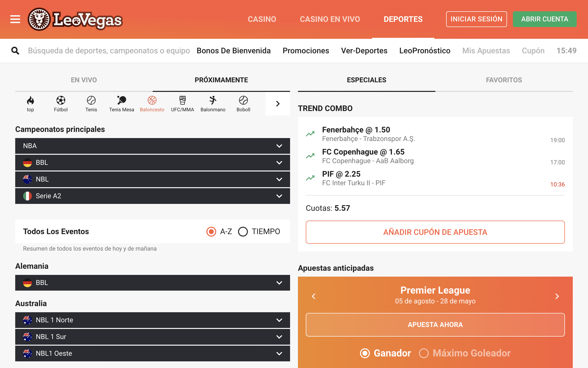The width and height of the screenshot is (588, 368).
Task: Select the Máximo Goleador radio button
Action: tap(425, 352)
